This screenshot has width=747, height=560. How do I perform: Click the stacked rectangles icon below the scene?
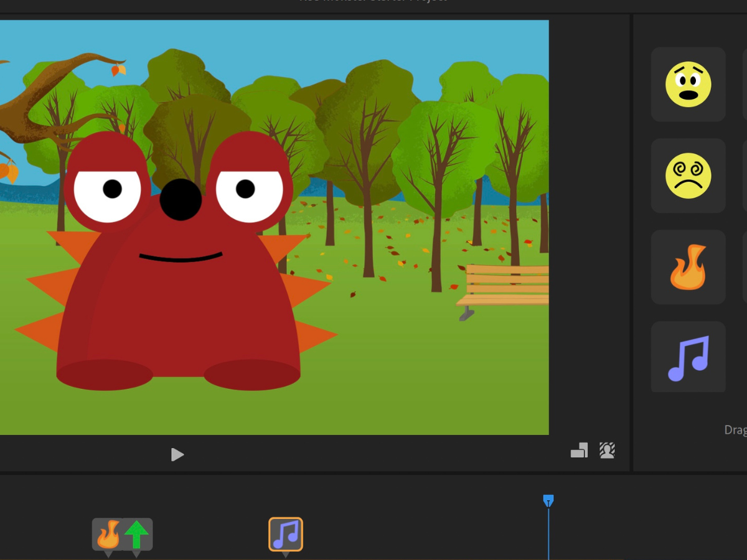[x=579, y=450]
